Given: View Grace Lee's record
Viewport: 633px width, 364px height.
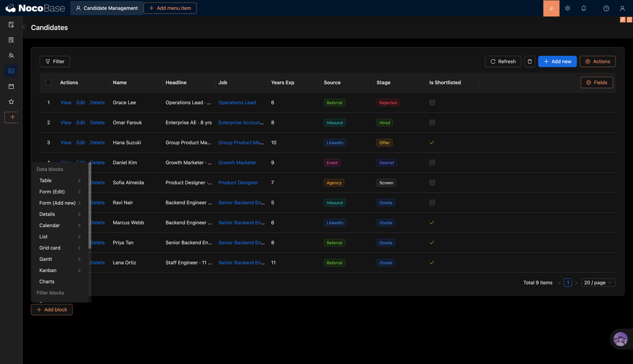Looking at the screenshot, I should (x=66, y=103).
